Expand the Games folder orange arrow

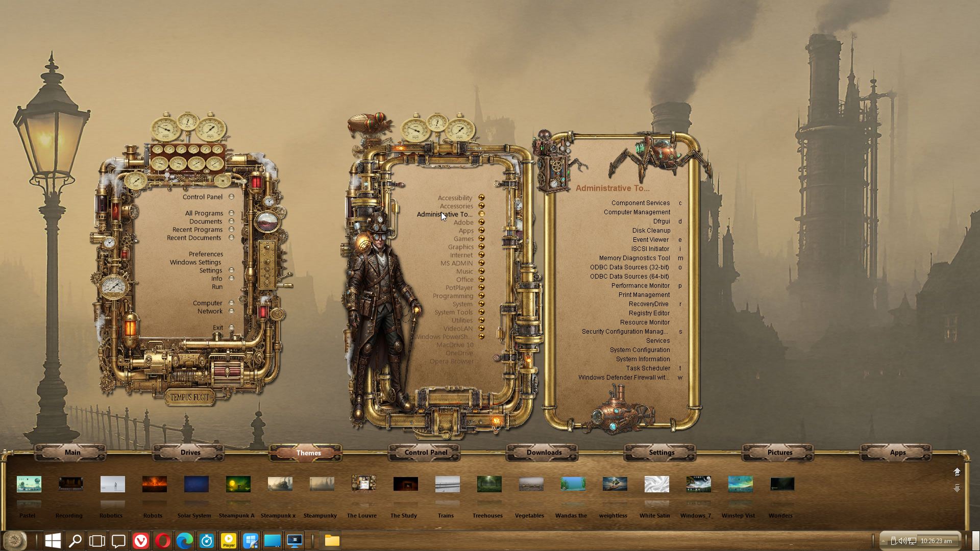481,239
